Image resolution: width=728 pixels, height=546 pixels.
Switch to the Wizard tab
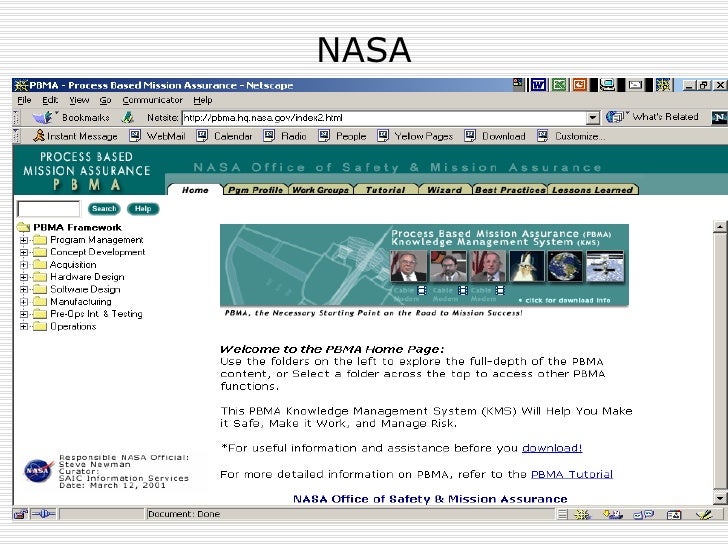pos(444,189)
